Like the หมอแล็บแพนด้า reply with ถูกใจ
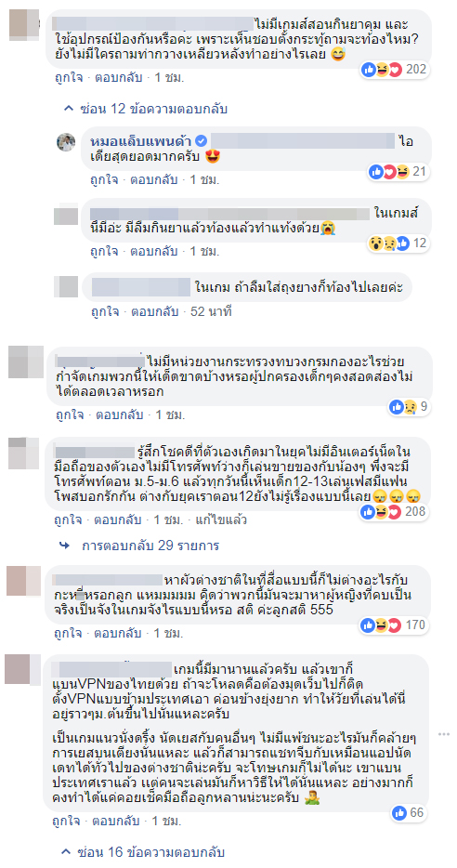The width and height of the screenshot is (457, 868). click(104, 180)
